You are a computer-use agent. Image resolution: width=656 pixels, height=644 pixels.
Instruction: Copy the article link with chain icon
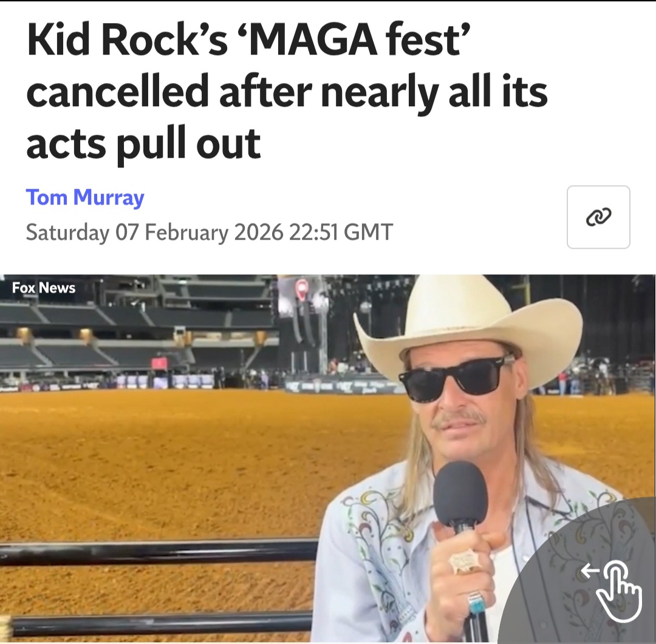(598, 217)
